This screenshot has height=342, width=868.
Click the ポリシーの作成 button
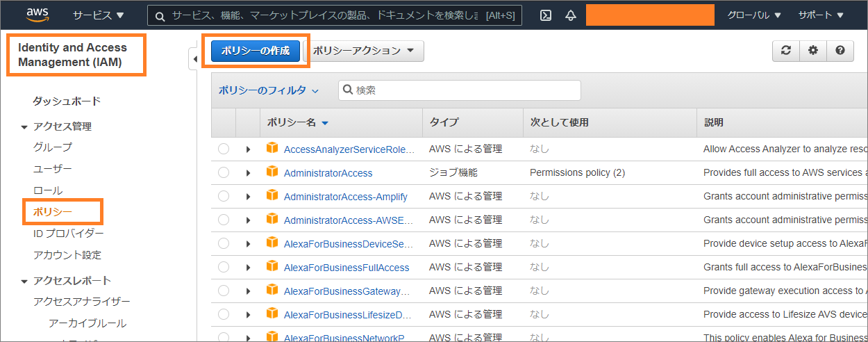point(256,51)
